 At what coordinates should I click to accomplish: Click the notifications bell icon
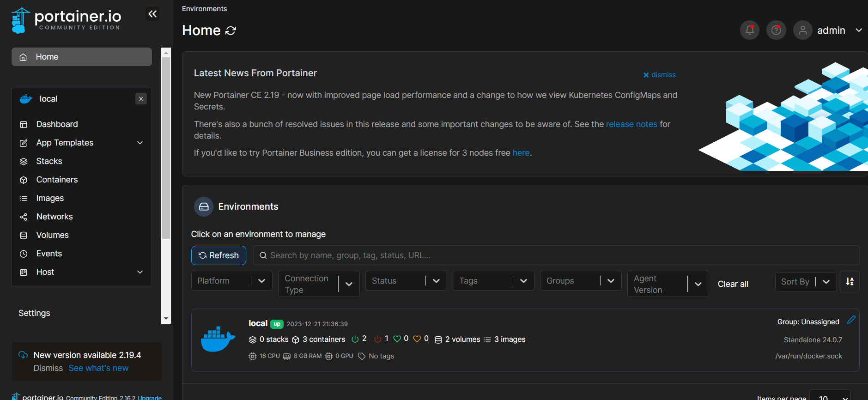pyautogui.click(x=749, y=30)
